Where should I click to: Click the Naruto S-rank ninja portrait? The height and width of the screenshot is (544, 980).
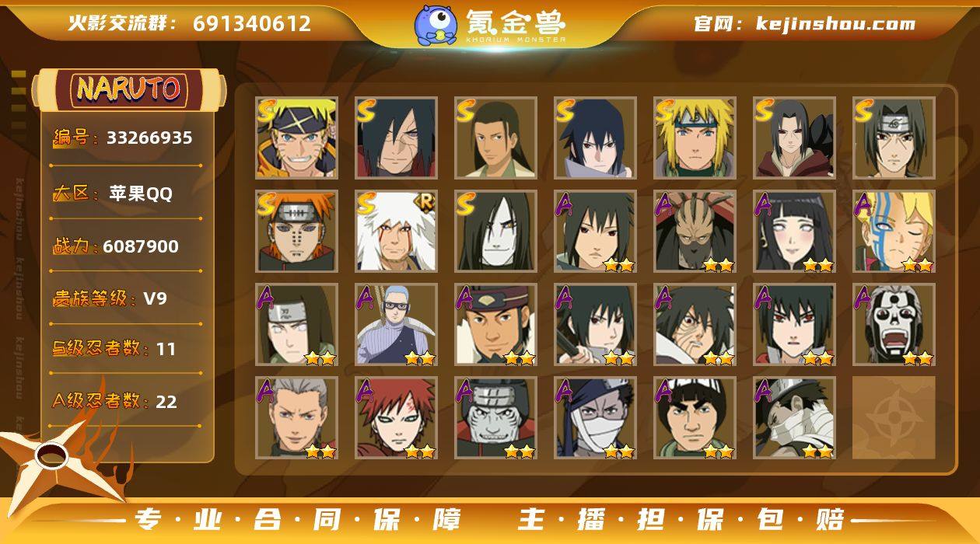(x=296, y=138)
